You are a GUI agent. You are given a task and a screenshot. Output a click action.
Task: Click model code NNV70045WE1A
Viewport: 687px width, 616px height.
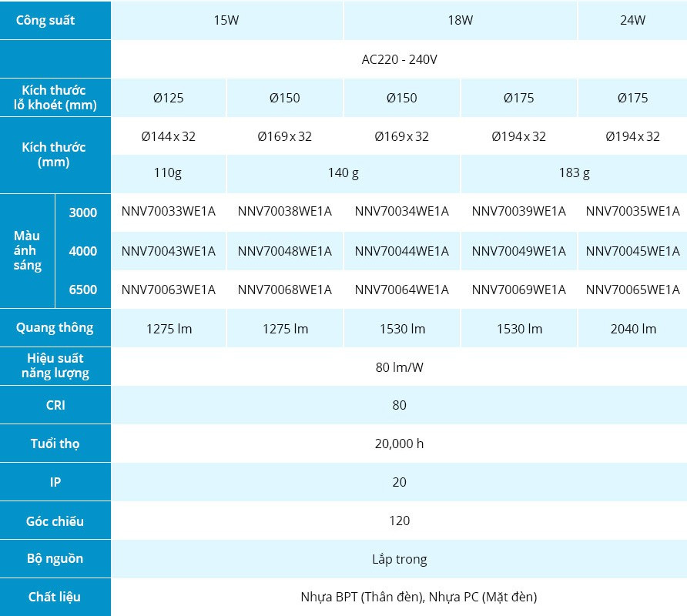(632, 251)
